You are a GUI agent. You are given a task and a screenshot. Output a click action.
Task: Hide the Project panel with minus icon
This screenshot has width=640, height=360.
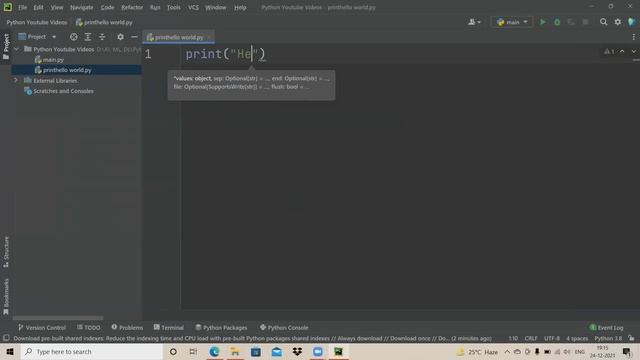pyautogui.click(x=134, y=37)
